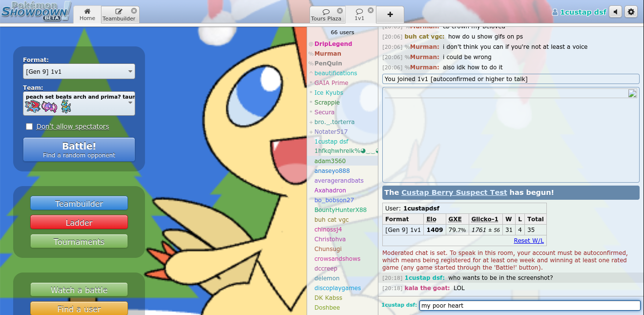The width and height of the screenshot is (644, 315).
Task: Click the Reset W/L link
Action: pyautogui.click(x=529, y=241)
